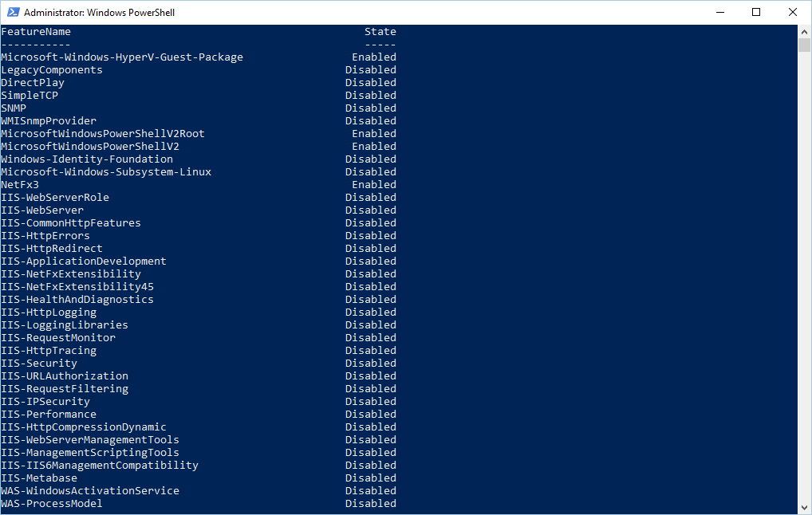Click Enabled state of MicrosoftWindowsPowerShellV2Root row
This screenshot has height=515, width=812.
tap(374, 134)
